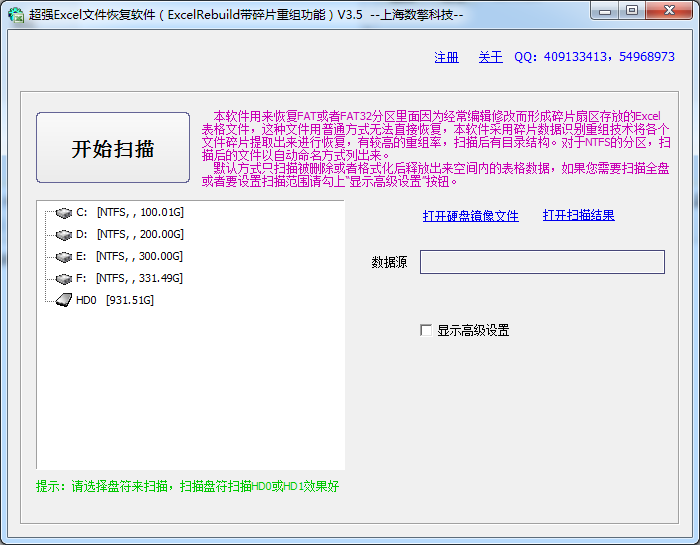This screenshot has height=545, width=700.
Task: Click the 打开硬盘镜像文件 link
Action: coord(470,215)
